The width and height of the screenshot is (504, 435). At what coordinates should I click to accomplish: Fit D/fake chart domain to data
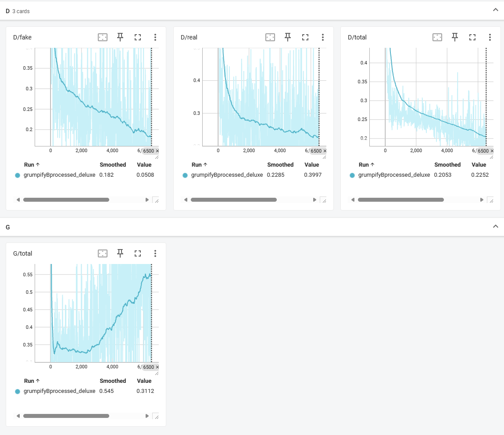103,37
